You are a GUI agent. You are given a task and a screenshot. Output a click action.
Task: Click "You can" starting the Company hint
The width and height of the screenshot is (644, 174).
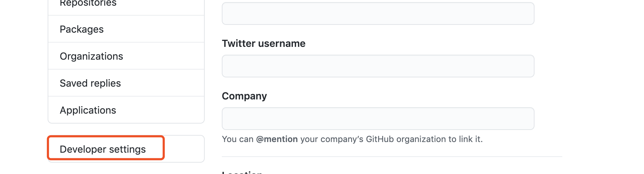coord(237,139)
